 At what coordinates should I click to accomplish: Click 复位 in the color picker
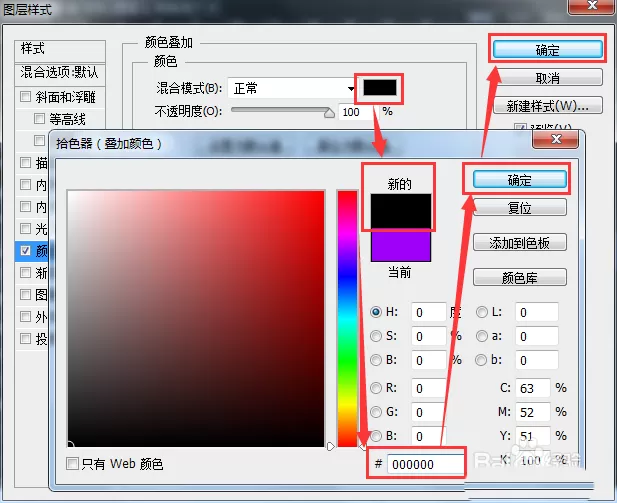point(519,207)
